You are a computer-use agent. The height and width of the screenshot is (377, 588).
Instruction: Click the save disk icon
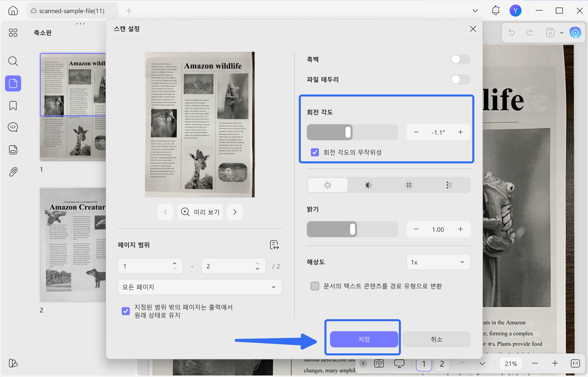550,33
